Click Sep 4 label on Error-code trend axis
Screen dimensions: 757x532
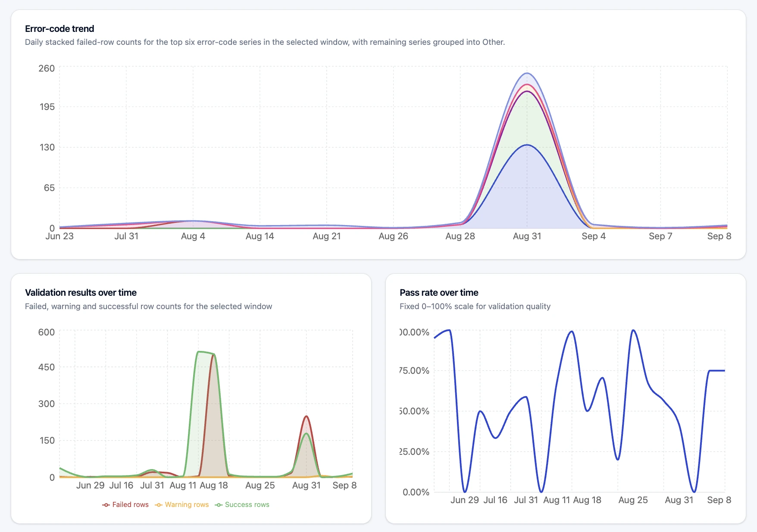(x=594, y=236)
